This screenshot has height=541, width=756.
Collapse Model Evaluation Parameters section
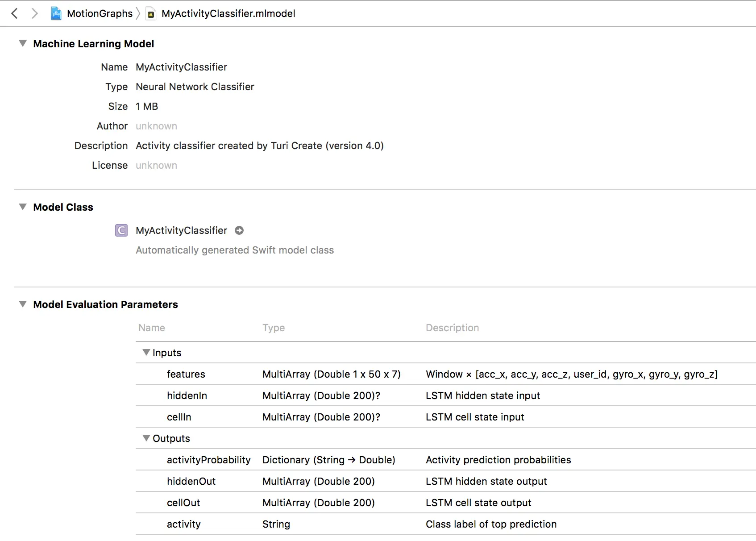(x=23, y=304)
